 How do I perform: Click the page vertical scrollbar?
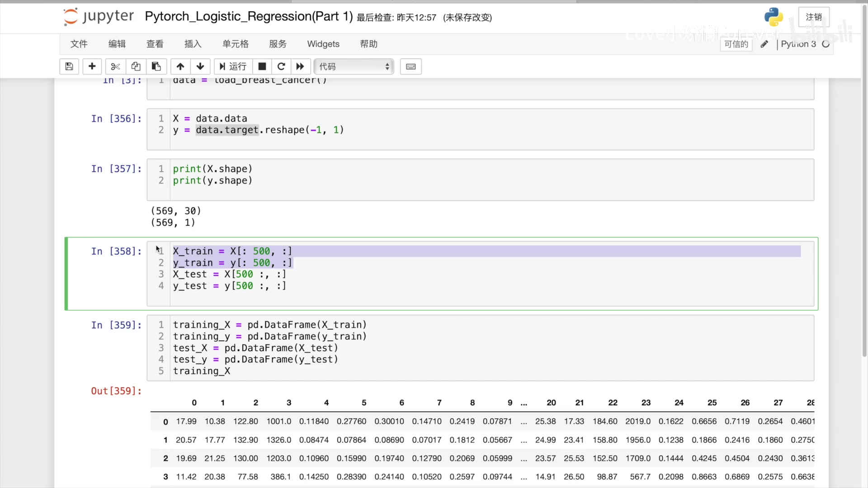864,181
